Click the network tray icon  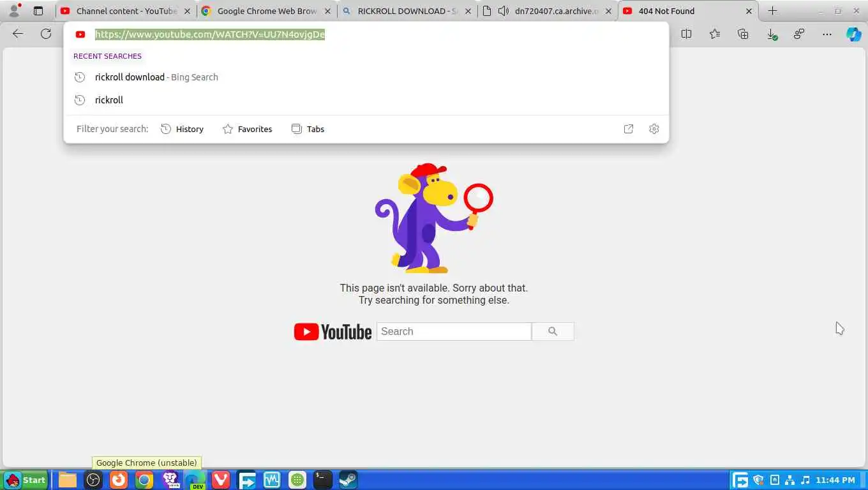(x=789, y=480)
